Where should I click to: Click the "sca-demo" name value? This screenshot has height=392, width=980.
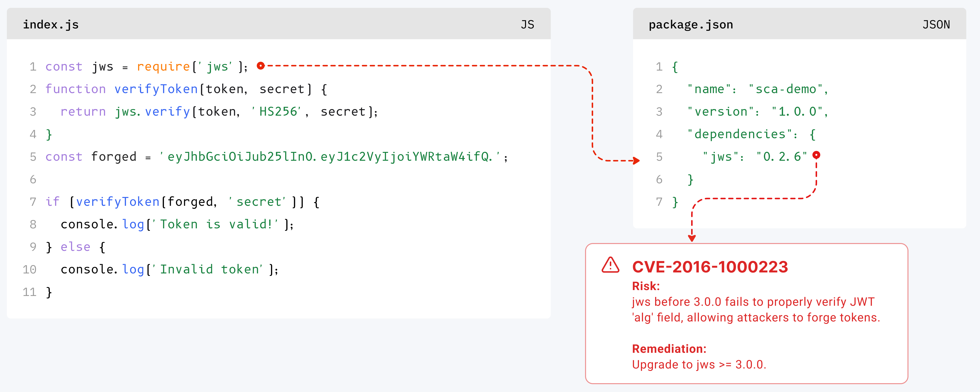click(785, 89)
